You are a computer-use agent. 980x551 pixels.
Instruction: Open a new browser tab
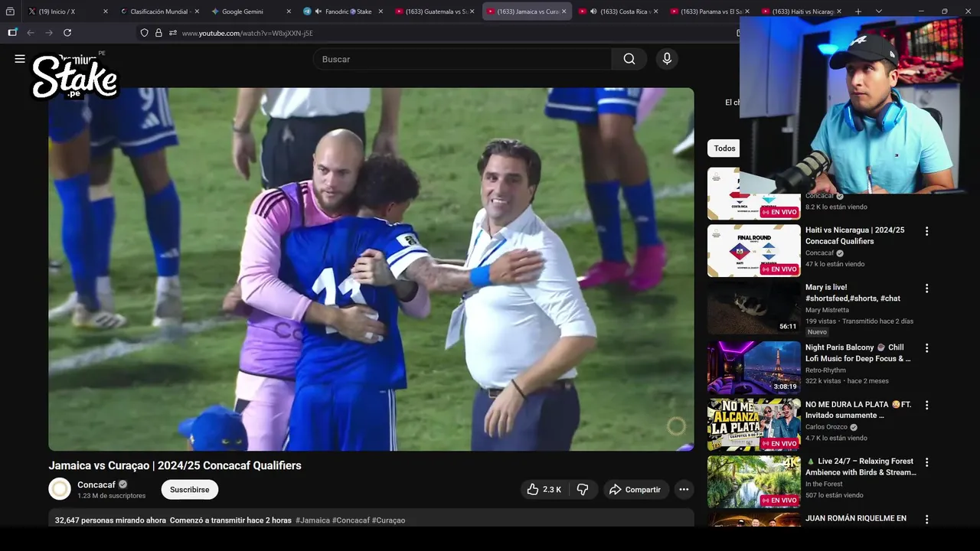tap(858, 11)
